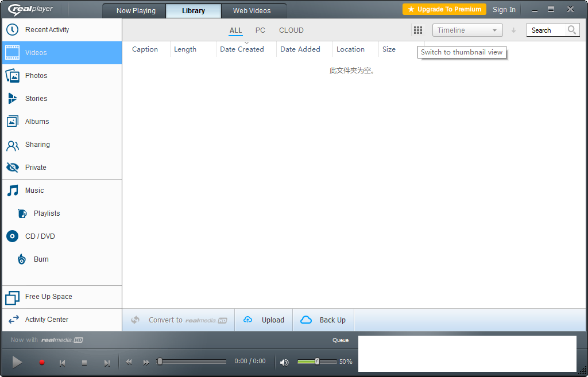Click the 50% volume label
This screenshot has width=588, height=377.
(346, 362)
